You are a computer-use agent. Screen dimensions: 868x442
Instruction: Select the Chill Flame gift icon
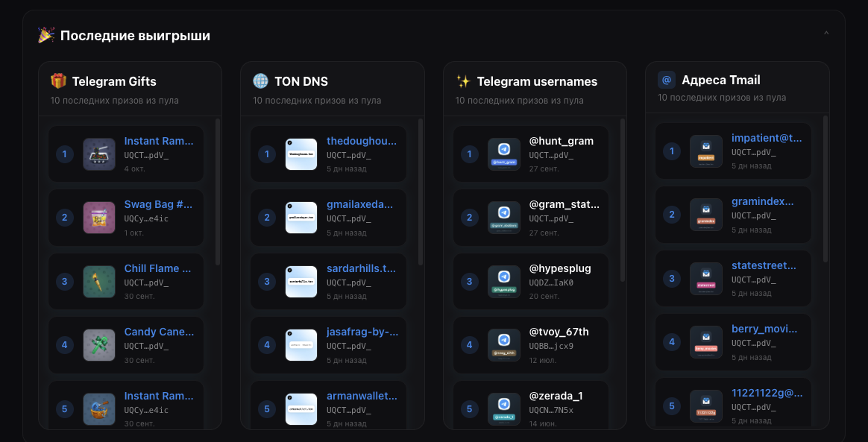pos(99,282)
